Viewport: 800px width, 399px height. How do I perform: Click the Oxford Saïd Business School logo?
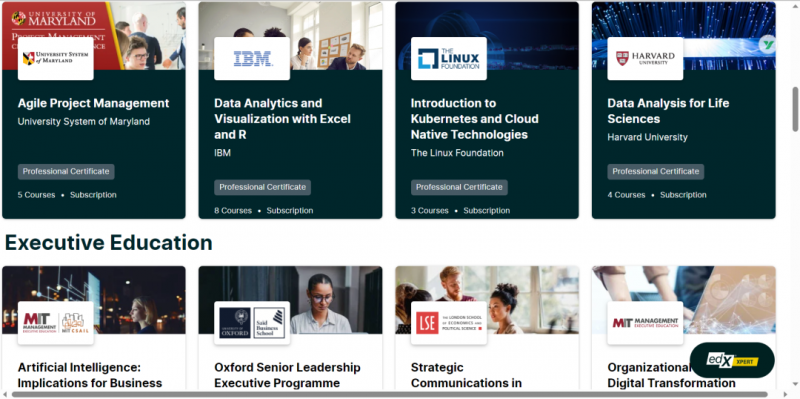[252, 323]
